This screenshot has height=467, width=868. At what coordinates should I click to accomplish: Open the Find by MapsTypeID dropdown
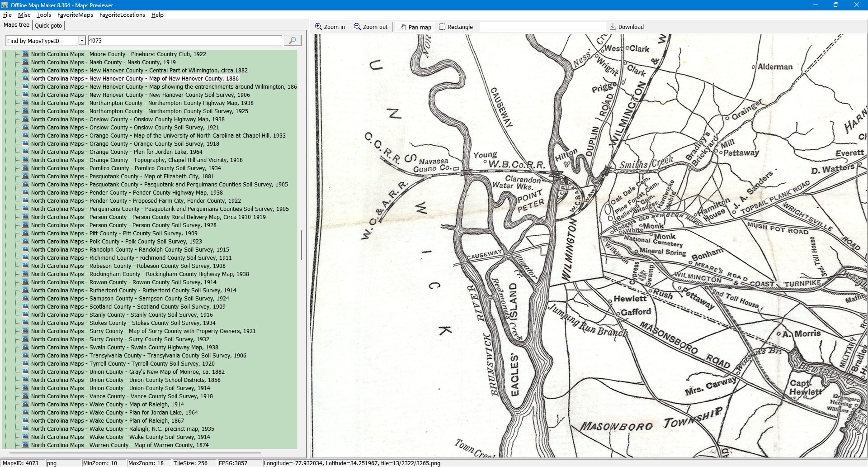(81, 41)
